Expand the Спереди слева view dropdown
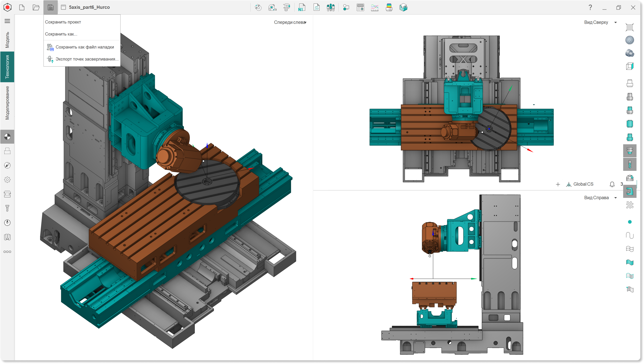The image size is (644, 364). 290,22
